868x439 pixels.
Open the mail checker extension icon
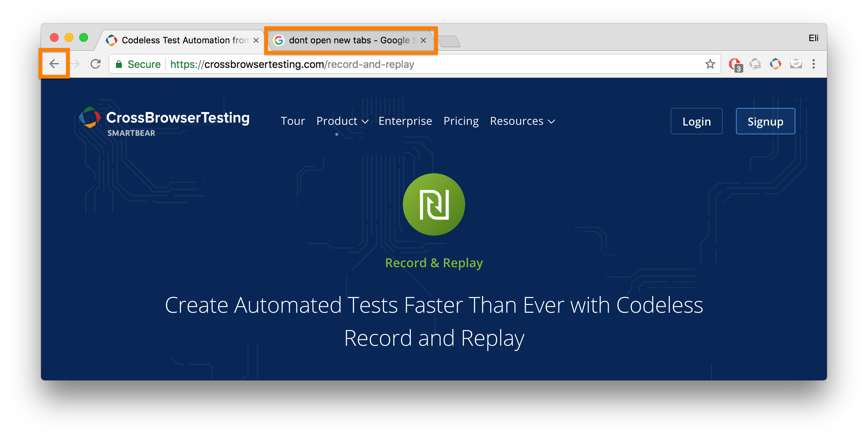(795, 64)
